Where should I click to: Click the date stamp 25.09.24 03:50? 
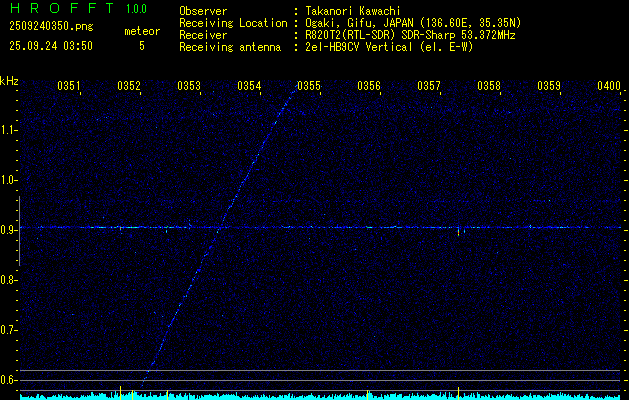51,46
